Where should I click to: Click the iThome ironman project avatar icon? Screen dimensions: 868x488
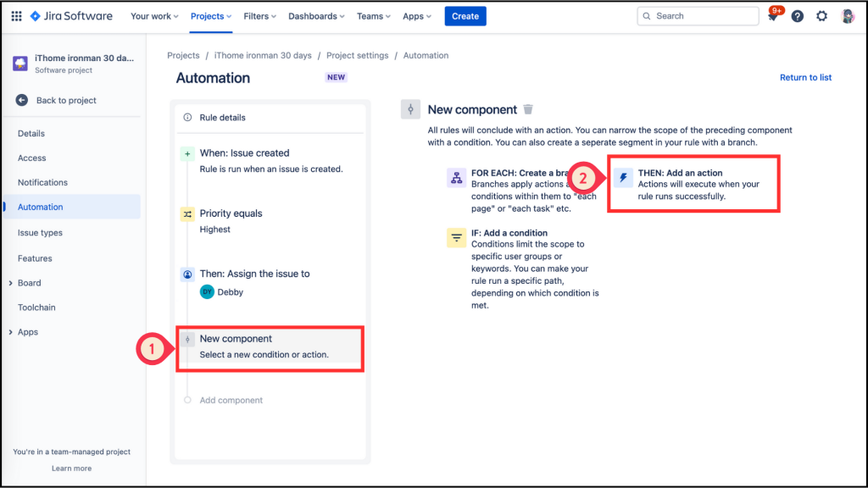pyautogui.click(x=20, y=63)
